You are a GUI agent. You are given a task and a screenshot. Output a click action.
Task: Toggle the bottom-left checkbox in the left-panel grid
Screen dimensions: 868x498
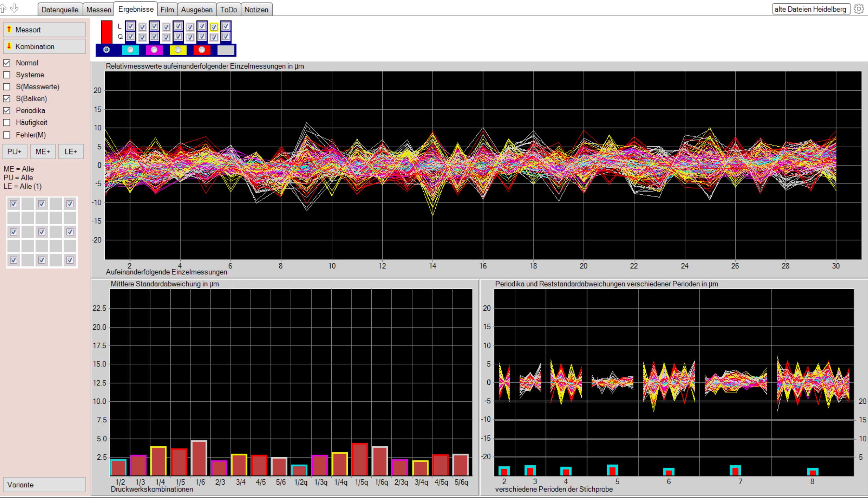tap(13, 260)
